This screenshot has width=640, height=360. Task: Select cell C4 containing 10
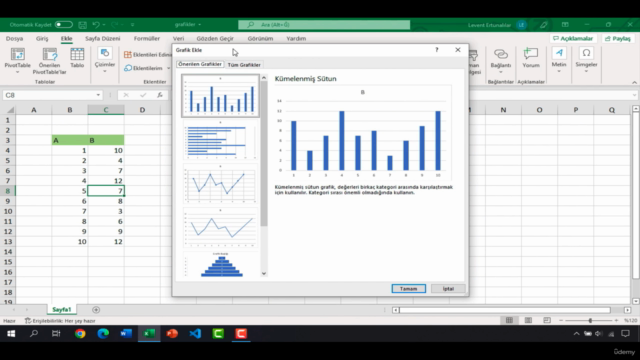106,150
